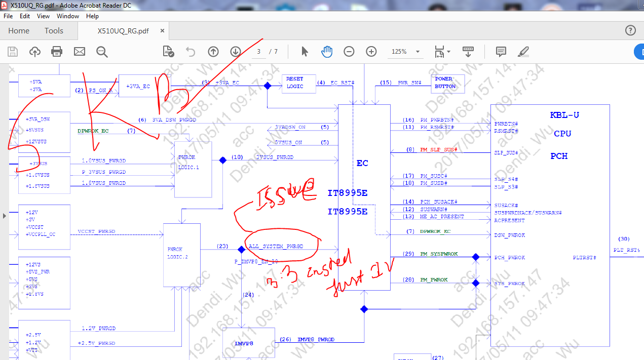Click the IMVP8_PWRGD signal label
The width and height of the screenshot is (644, 360).
pos(316,339)
